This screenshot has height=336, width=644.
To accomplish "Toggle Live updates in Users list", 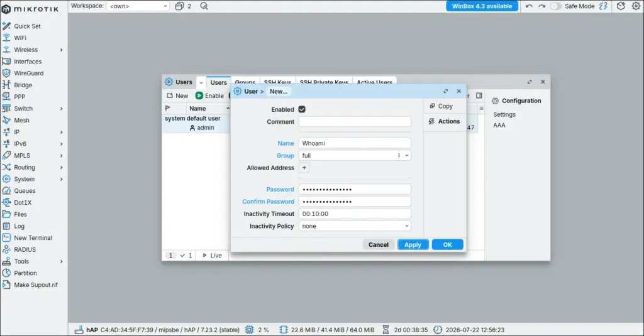I will (x=212, y=256).
